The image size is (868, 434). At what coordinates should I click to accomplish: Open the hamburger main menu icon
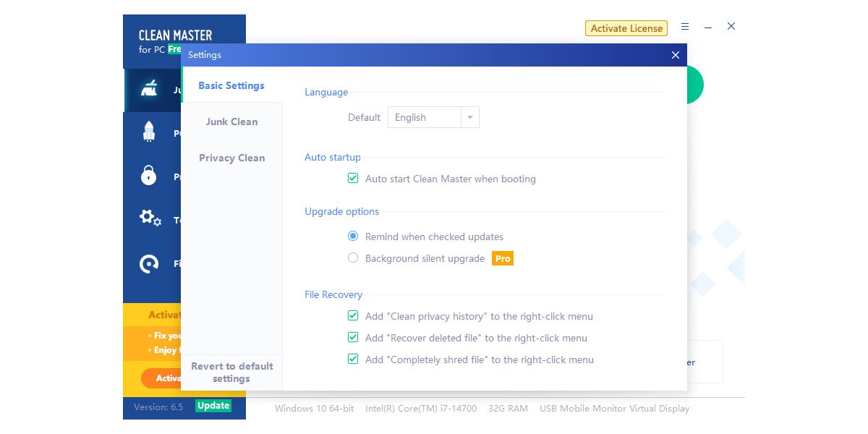[x=685, y=27]
